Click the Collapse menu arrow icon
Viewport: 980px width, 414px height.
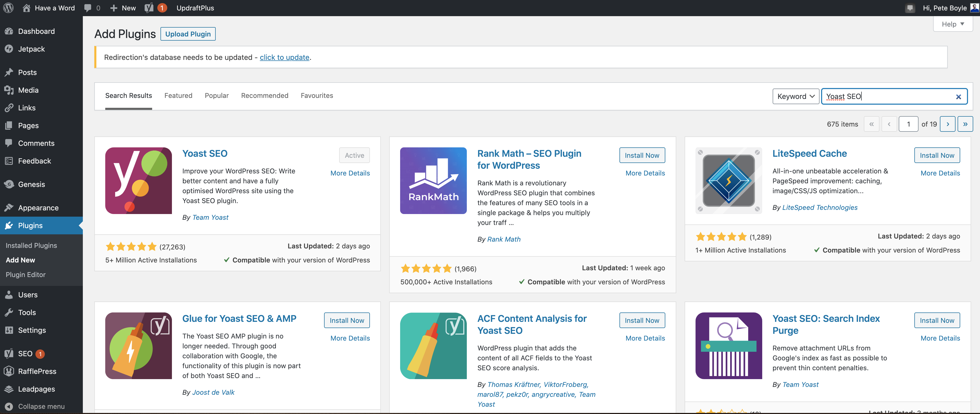9,406
